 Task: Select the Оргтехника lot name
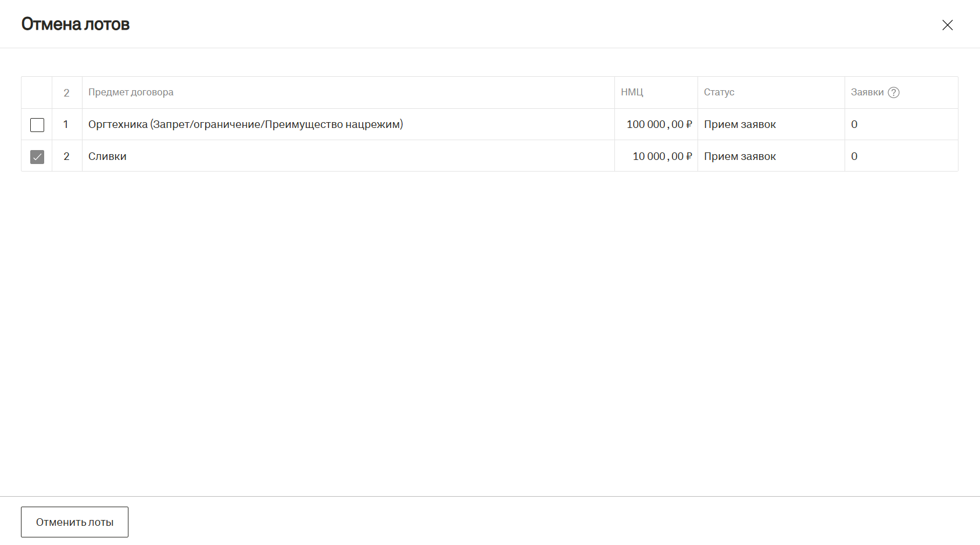(245, 124)
